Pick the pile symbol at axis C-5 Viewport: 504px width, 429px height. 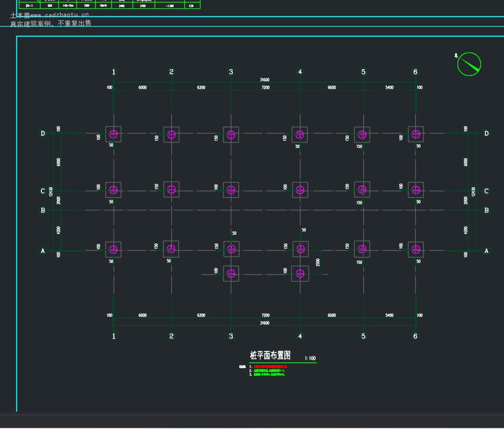(362, 189)
